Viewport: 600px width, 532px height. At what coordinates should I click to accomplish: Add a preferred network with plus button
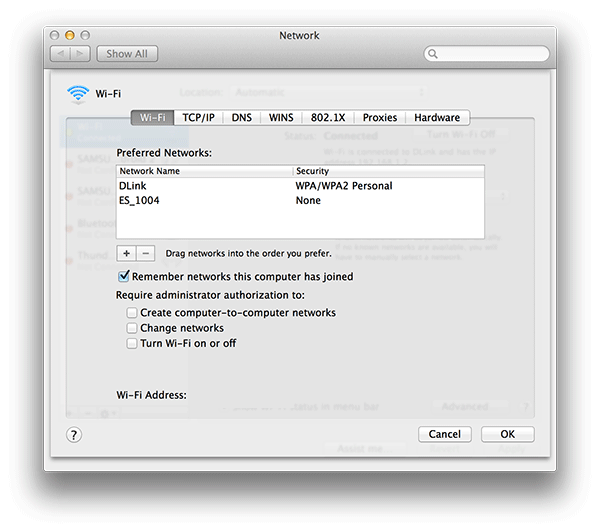[126, 253]
